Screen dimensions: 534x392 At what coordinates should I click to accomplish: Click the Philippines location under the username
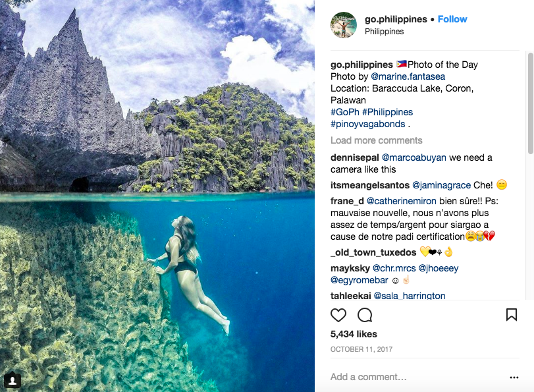point(385,32)
